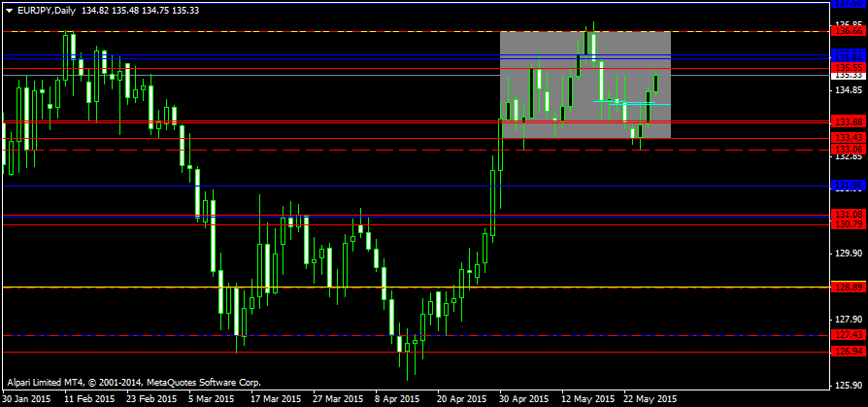Click the 20 Apr 2015 date label
This screenshot has width=868, height=407.
coord(462,398)
